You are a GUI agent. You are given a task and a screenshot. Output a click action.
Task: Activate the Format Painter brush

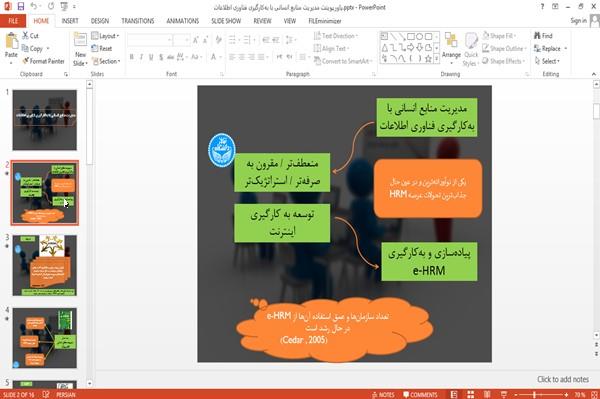[43, 61]
